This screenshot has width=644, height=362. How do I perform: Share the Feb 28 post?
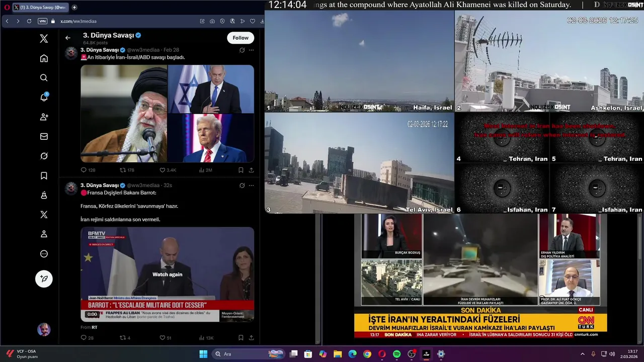[251, 170]
